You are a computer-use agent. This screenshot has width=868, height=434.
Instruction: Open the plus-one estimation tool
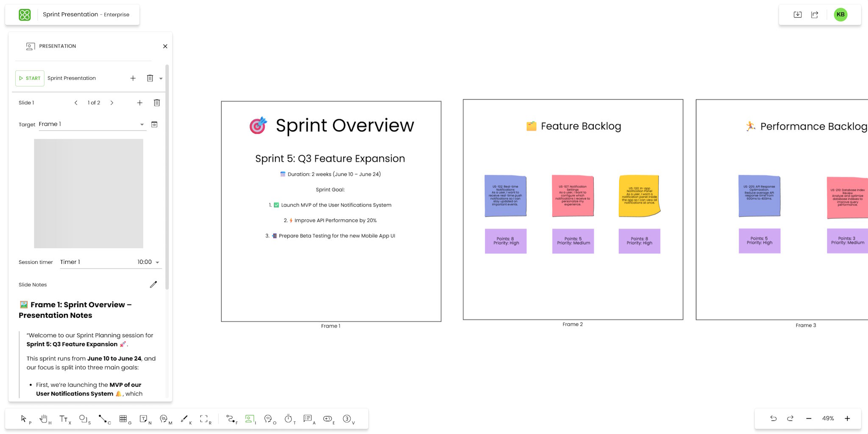[x=327, y=419]
